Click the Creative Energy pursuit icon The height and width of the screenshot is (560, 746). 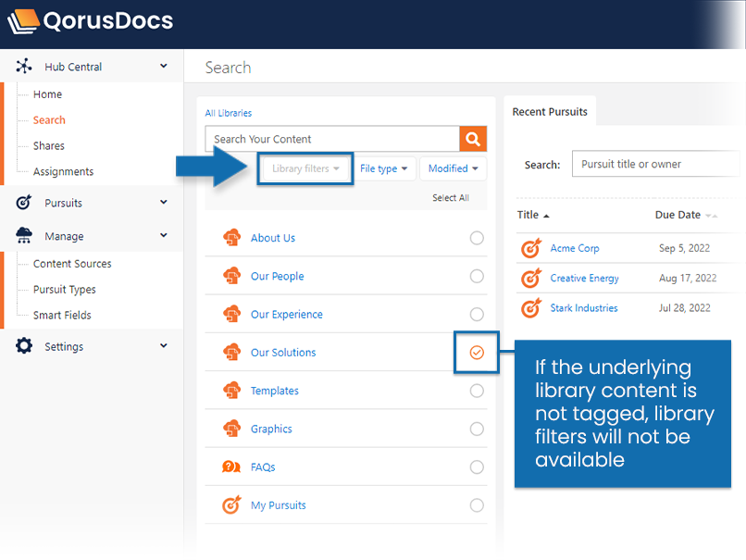tap(531, 278)
